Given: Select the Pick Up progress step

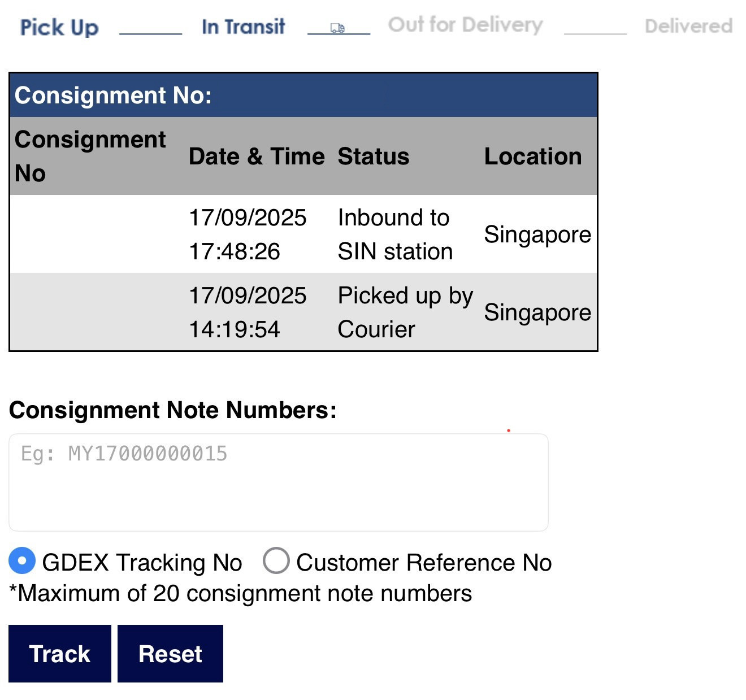Looking at the screenshot, I should tap(59, 27).
